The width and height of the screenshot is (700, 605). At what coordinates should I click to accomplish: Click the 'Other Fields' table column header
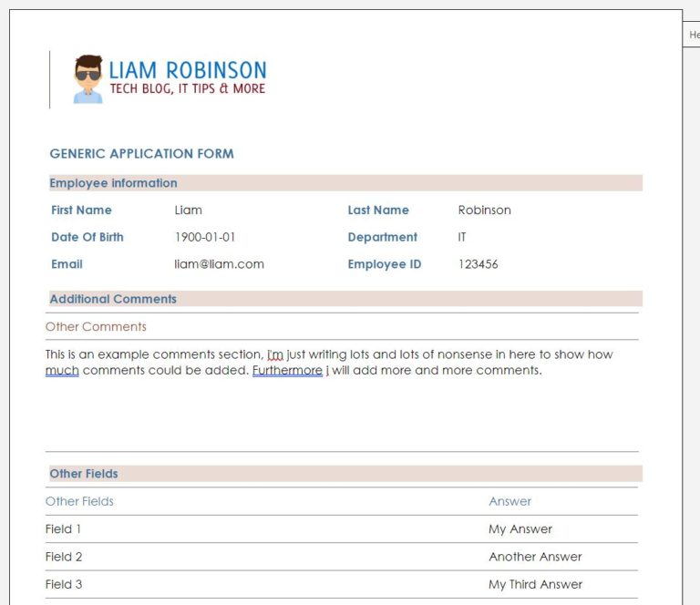79,501
